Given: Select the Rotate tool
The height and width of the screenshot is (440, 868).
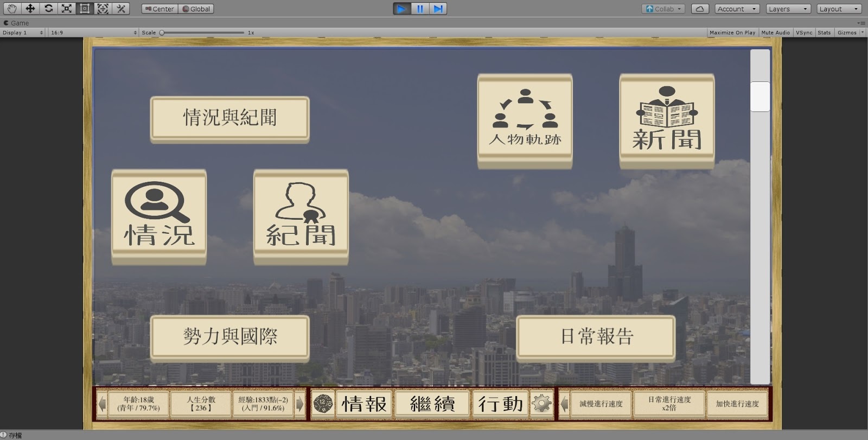Looking at the screenshot, I should pos(49,9).
